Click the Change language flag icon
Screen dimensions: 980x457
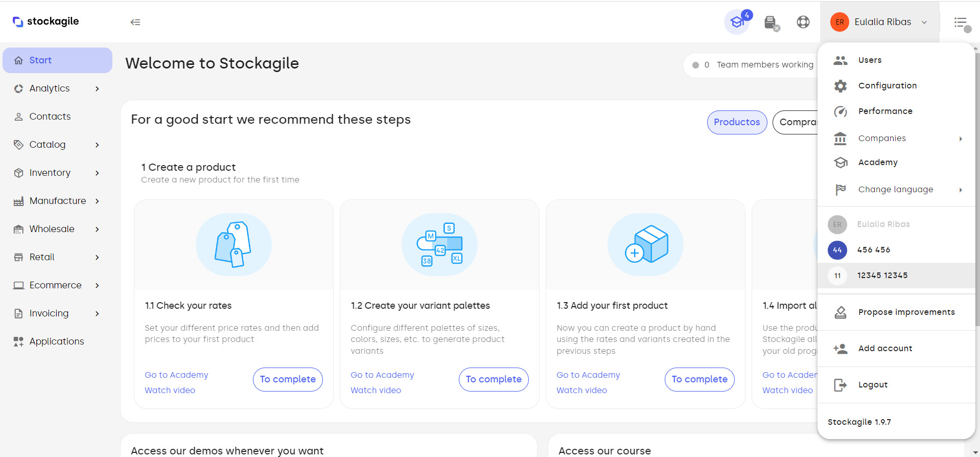(841, 190)
